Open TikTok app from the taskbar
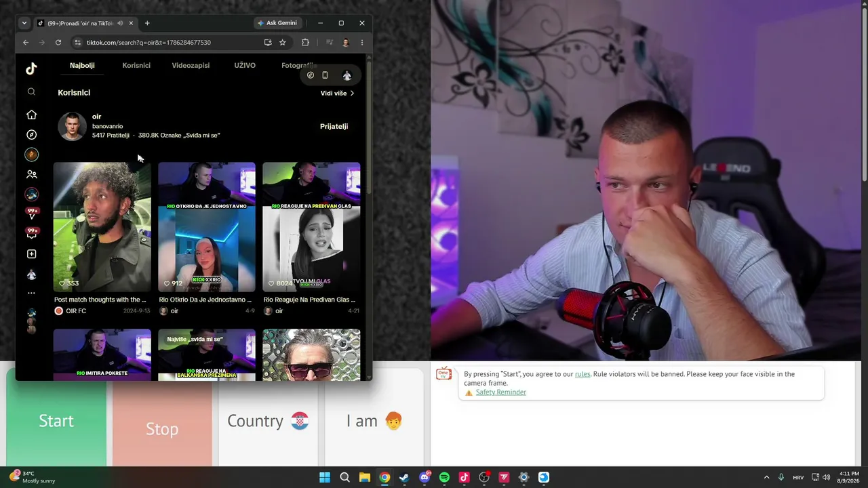This screenshot has width=868, height=488. (464, 477)
